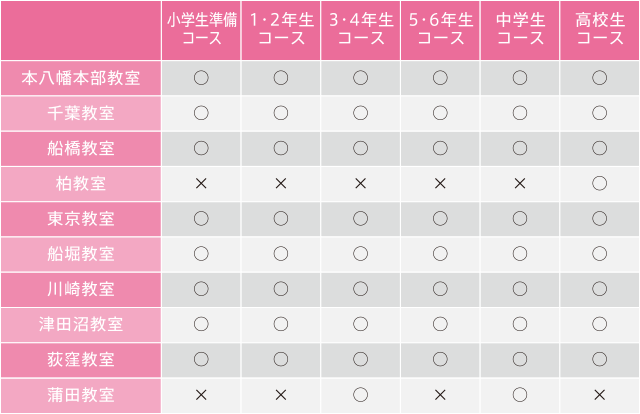Viewport: 640px width, 414px height.
Task: Click the circle for 本八幡本部教室 小学生準備コース
Action: coord(201,78)
